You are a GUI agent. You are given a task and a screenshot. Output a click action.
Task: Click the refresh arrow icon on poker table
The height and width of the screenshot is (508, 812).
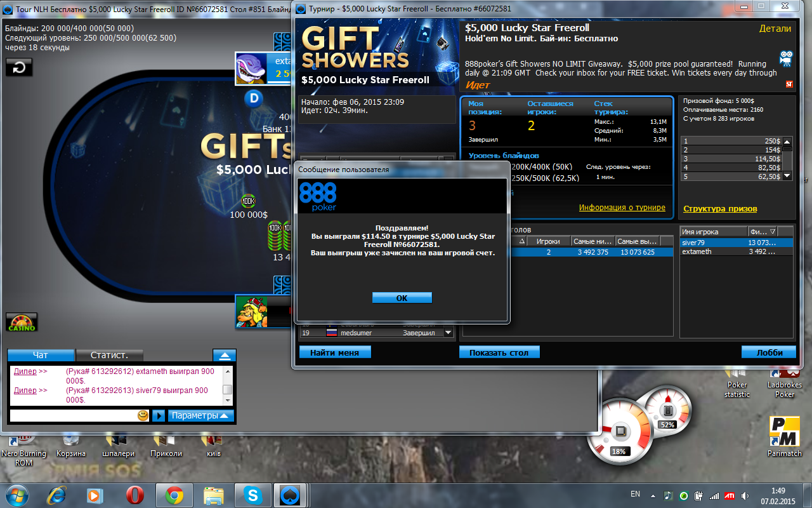tap(19, 67)
